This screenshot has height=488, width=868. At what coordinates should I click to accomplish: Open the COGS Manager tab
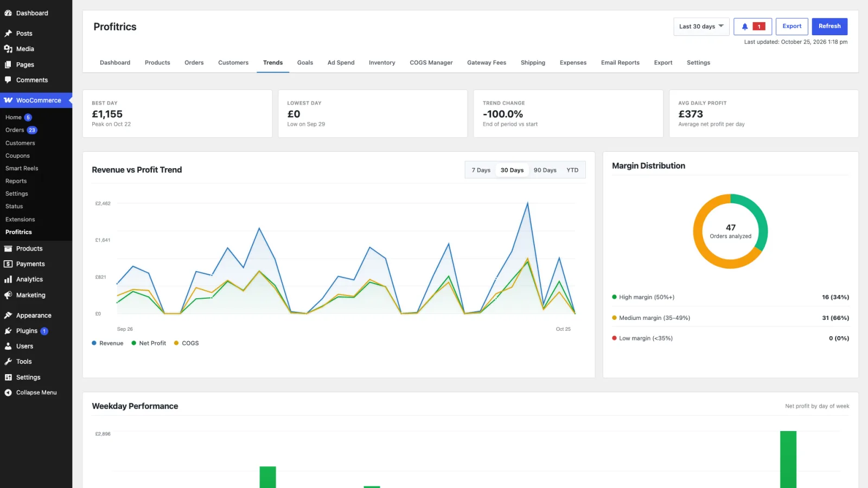click(x=431, y=63)
